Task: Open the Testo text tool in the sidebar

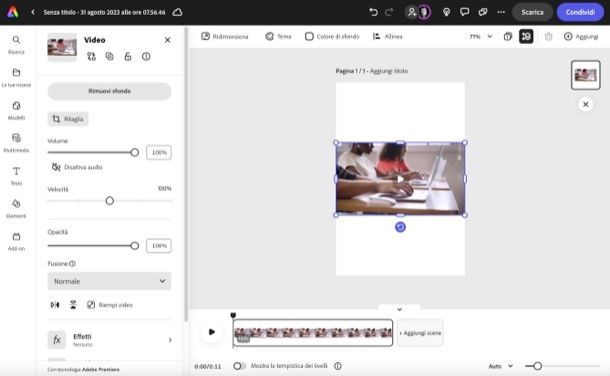Action: click(x=16, y=176)
